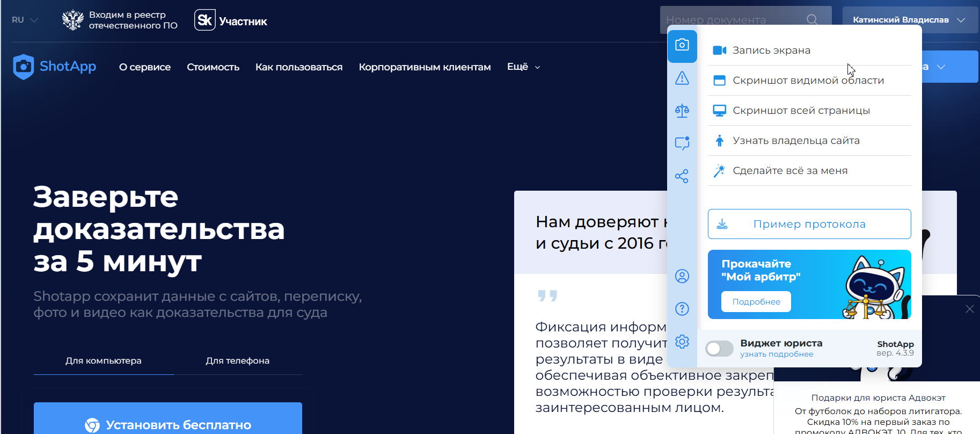Open Как пользоваться page

299,67
